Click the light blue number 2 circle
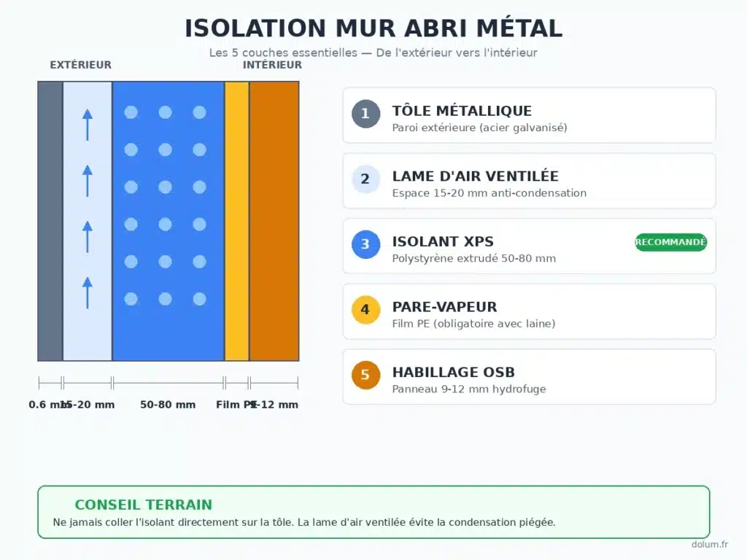Viewport: 747px width, 560px height. [366, 179]
